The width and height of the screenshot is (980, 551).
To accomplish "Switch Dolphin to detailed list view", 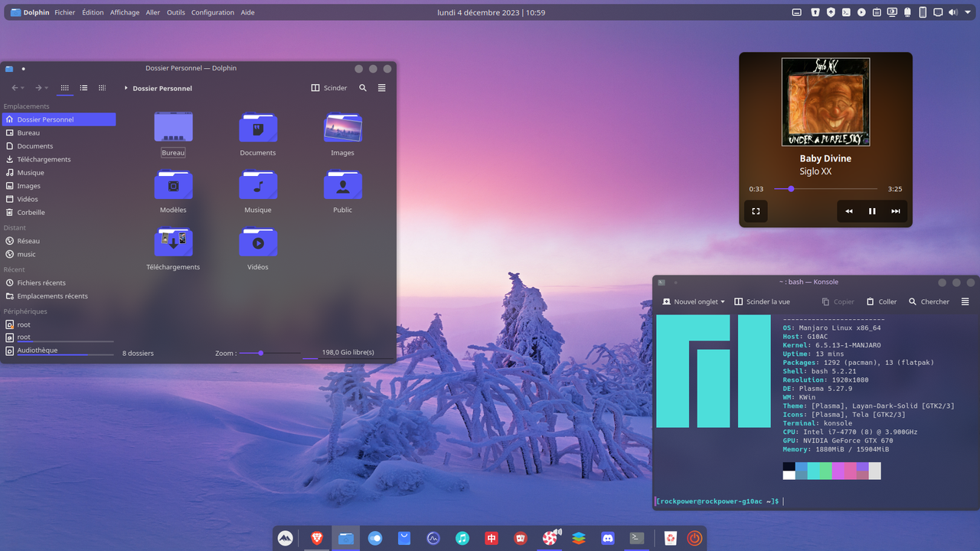I will [x=83, y=88].
